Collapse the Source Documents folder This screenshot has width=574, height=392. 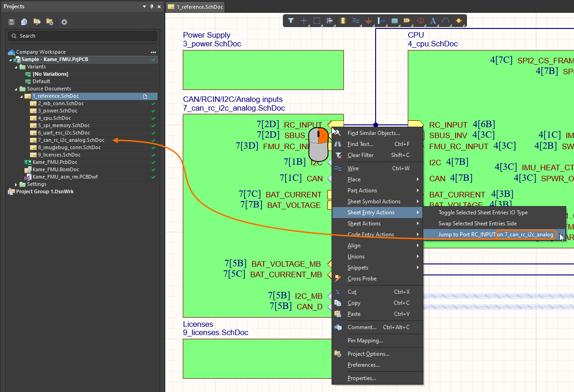pos(16,89)
